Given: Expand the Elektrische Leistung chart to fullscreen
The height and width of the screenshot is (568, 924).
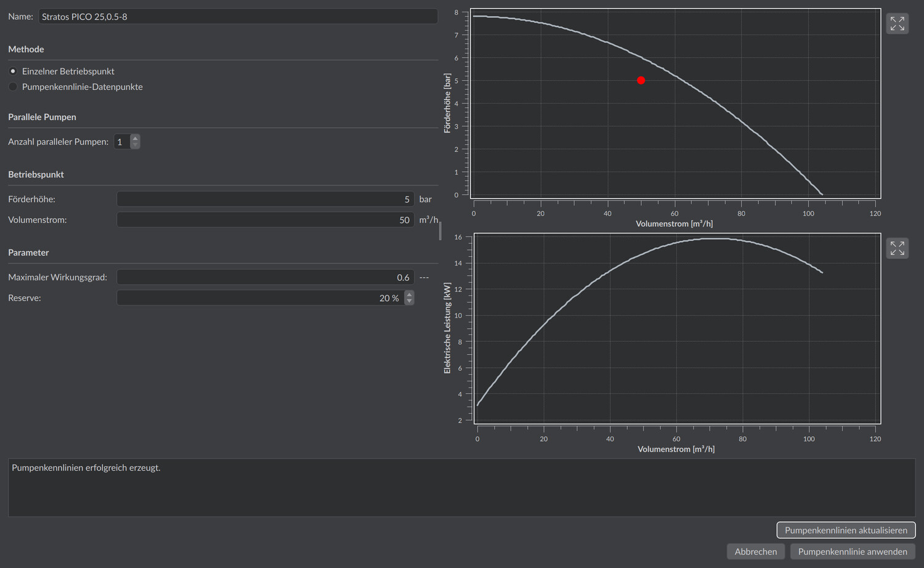Looking at the screenshot, I should [898, 248].
